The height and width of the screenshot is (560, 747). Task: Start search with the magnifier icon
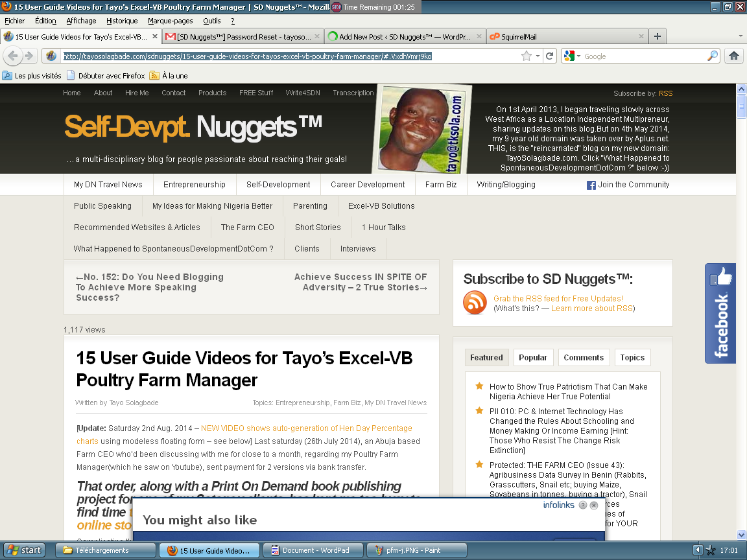coord(712,56)
